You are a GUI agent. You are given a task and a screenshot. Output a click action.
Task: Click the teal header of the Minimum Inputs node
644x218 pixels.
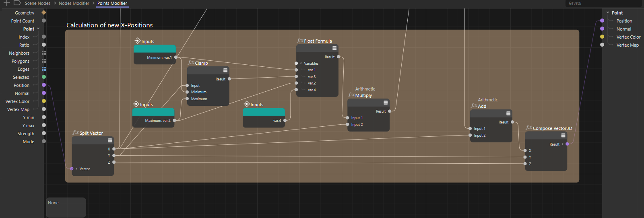(x=155, y=49)
